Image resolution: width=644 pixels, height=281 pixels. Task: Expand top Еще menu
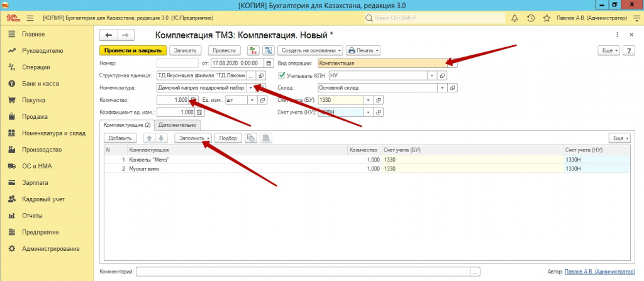click(610, 50)
